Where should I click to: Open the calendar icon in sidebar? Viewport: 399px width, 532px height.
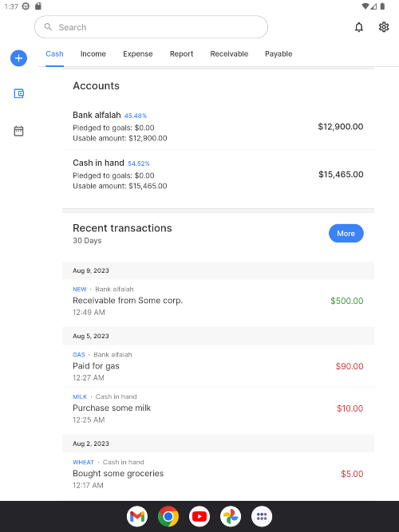click(x=18, y=131)
